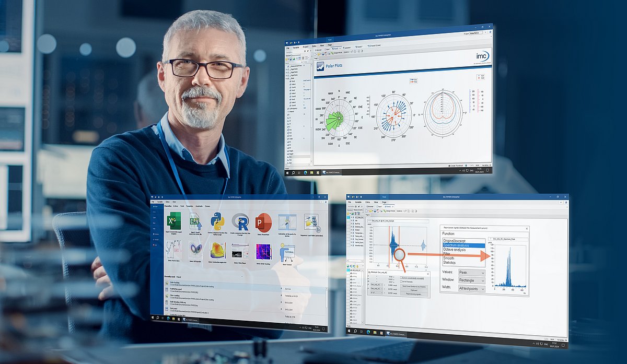Viewport: 627px width, 364px height.
Task: Click the Reprocessing signals button
Action: click(x=414, y=295)
